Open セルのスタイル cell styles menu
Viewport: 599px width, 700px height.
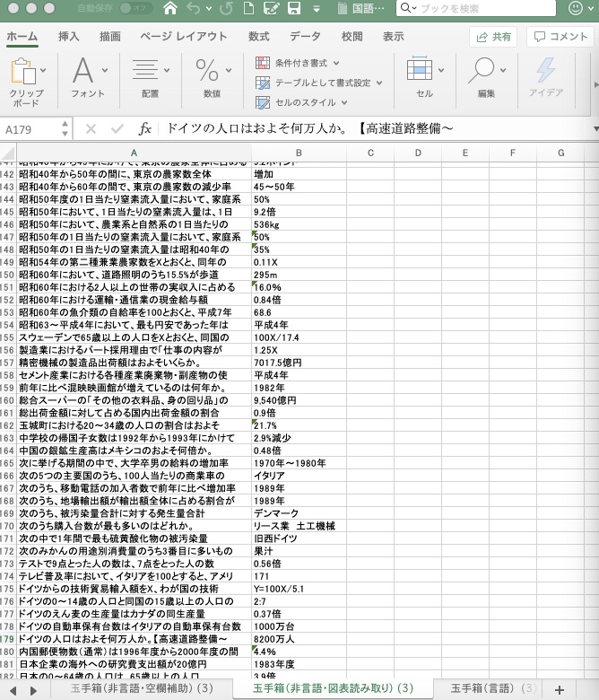(301, 102)
